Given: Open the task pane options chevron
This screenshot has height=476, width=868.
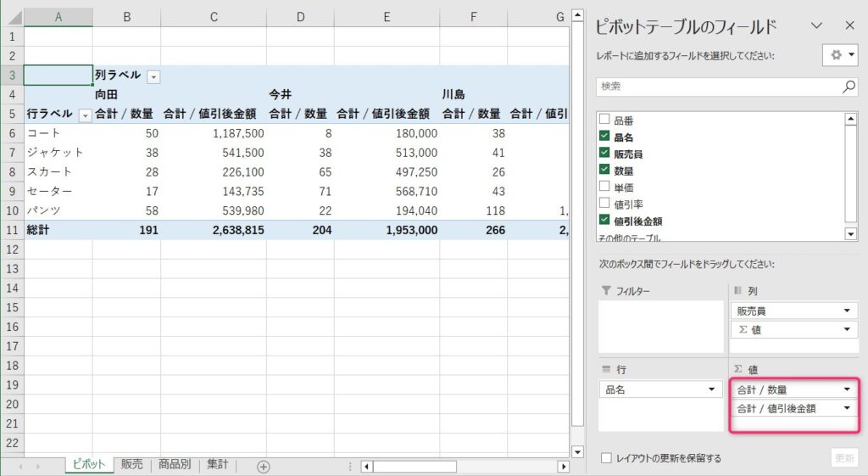Looking at the screenshot, I should [817, 25].
